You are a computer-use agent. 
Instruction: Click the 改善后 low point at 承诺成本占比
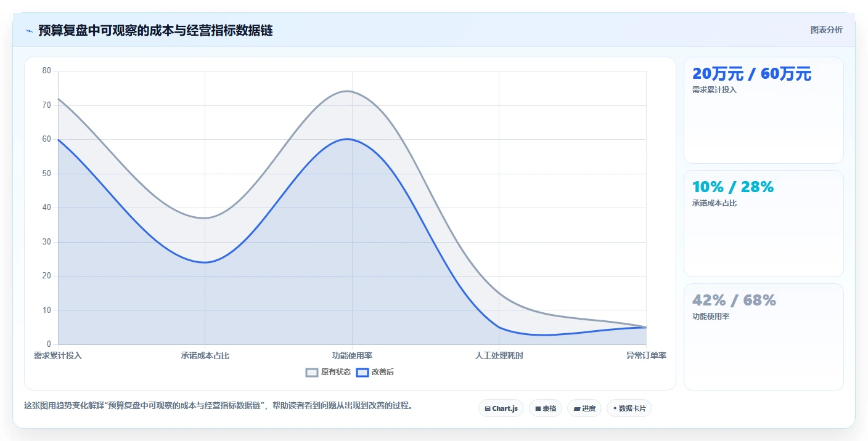pyautogui.click(x=205, y=262)
